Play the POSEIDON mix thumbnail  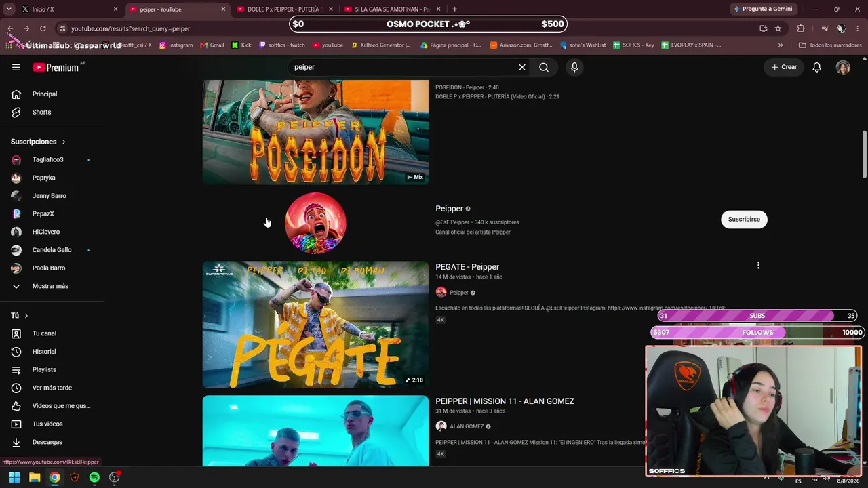(315, 132)
